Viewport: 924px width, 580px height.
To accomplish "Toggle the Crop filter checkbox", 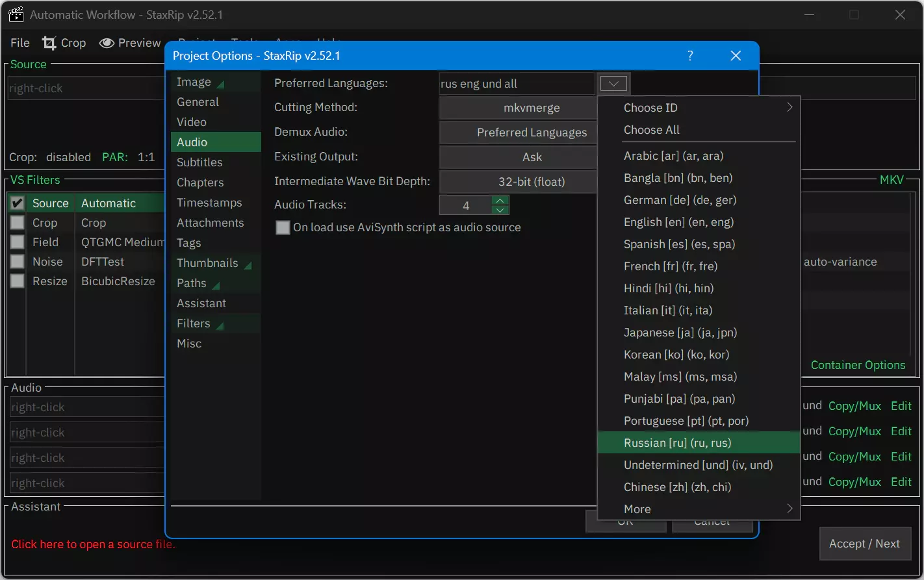I will point(18,223).
